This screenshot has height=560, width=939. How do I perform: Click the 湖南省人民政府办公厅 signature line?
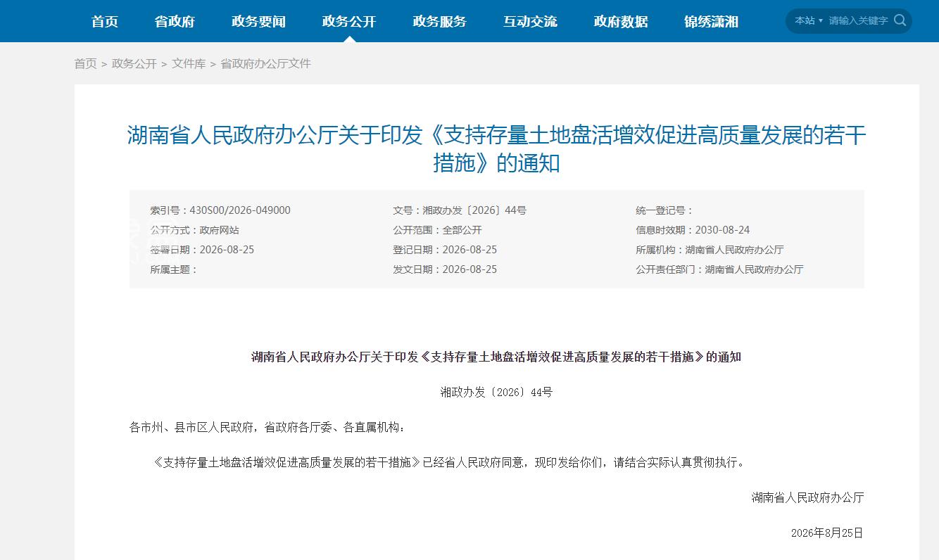pos(808,497)
